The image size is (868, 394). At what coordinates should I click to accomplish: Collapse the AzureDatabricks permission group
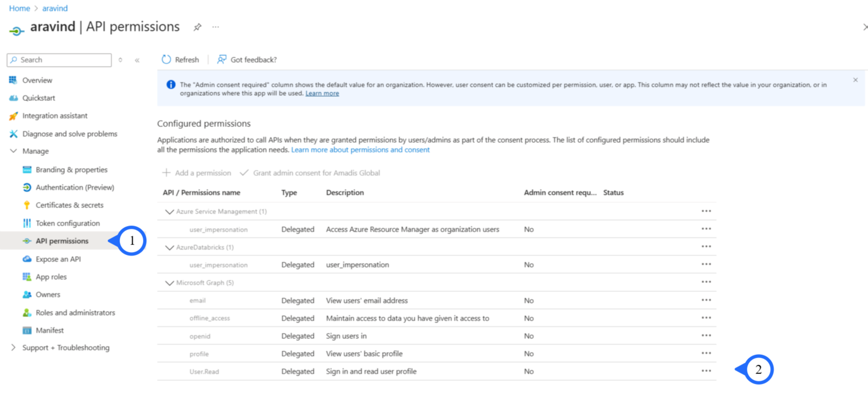tap(170, 248)
